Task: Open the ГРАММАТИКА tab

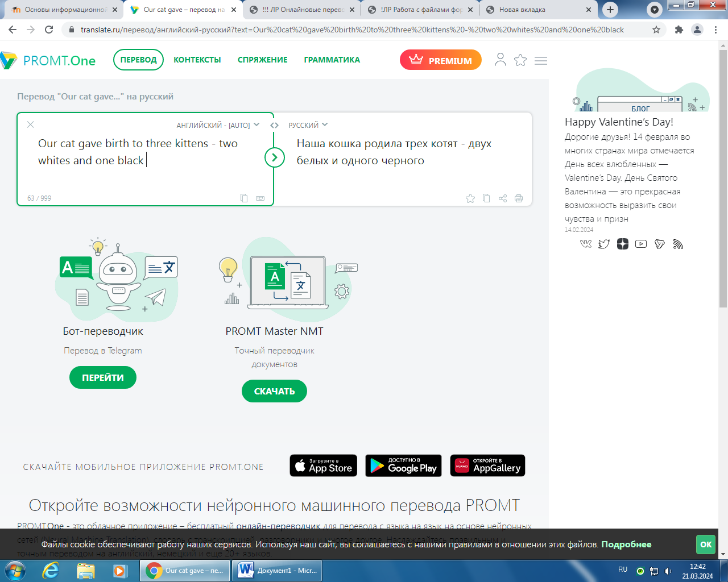Action: pyautogui.click(x=332, y=60)
